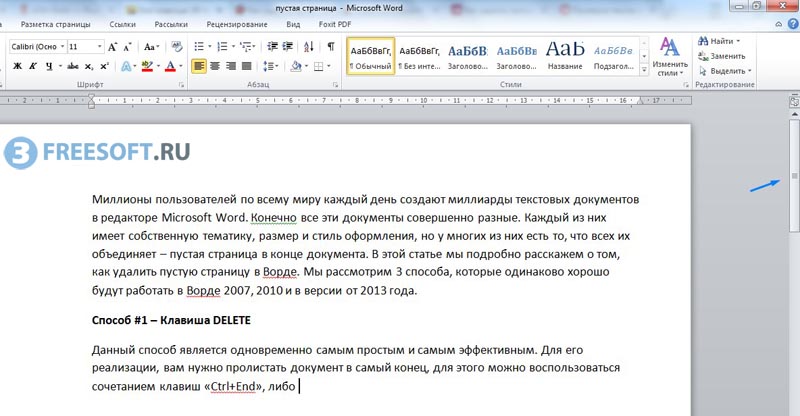Open line spacing dropdown
This screenshot has height=416, width=800.
(270, 66)
